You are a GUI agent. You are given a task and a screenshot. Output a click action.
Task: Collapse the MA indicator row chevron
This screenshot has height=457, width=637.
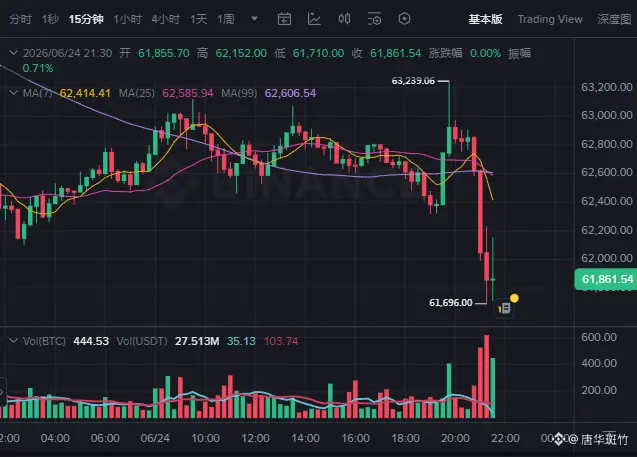pos(13,93)
